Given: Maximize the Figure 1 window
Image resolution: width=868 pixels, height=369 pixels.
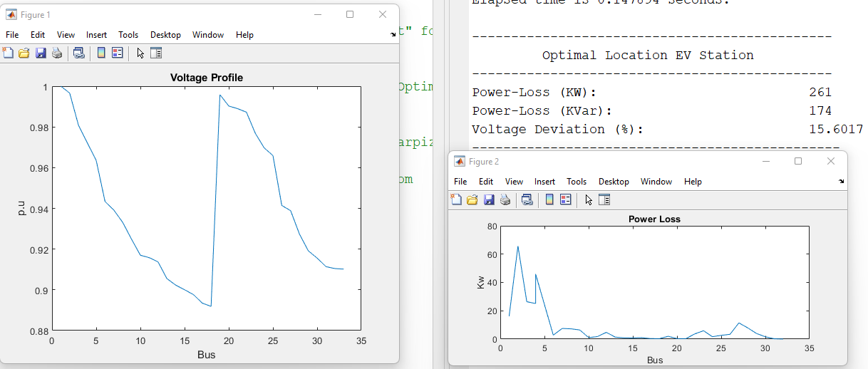Looking at the screenshot, I should (350, 14).
